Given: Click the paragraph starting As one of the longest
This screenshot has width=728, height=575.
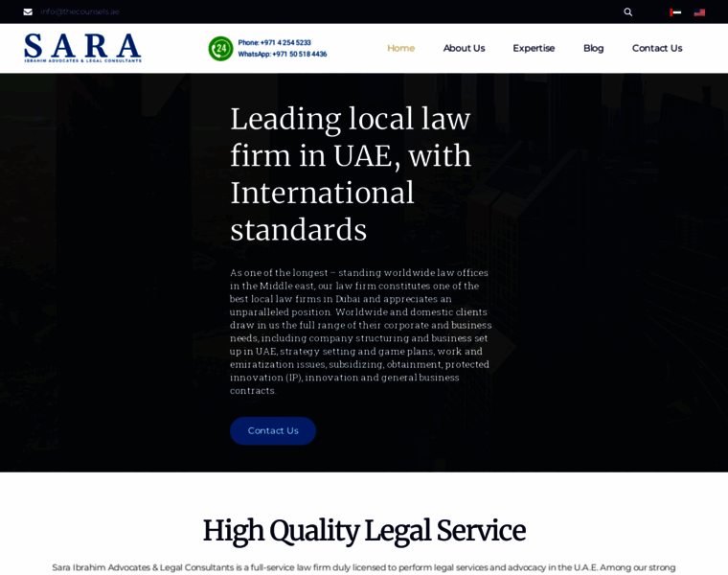Looking at the screenshot, I should coord(361,332).
